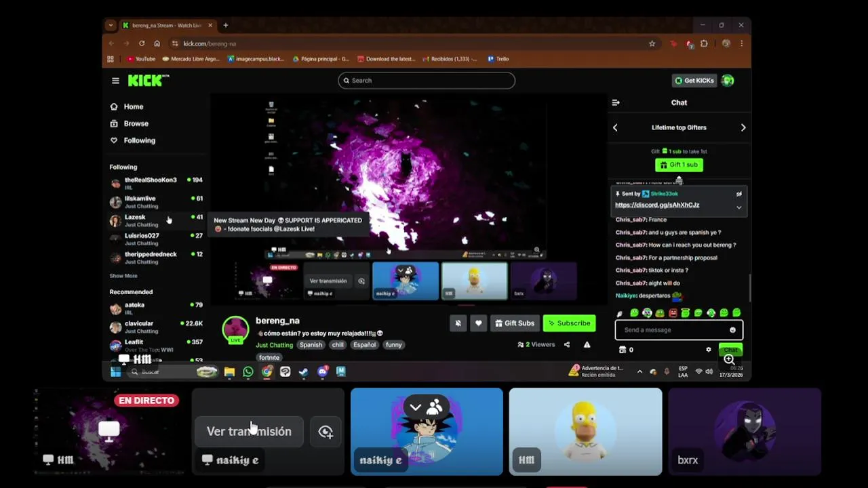Open Discord from taskbar
Image resolution: width=868 pixels, height=488 pixels.
pos(323,371)
